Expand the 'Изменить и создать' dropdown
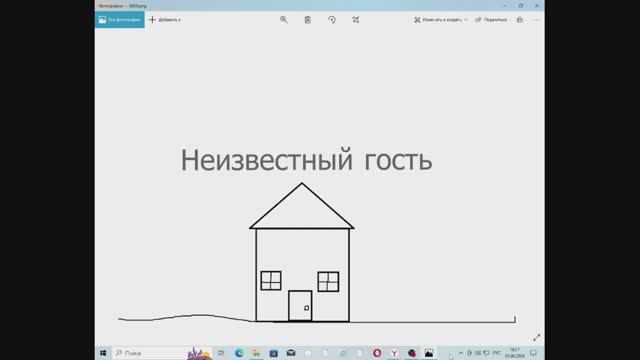Image resolution: width=640 pixels, height=360 pixels. pos(441,20)
